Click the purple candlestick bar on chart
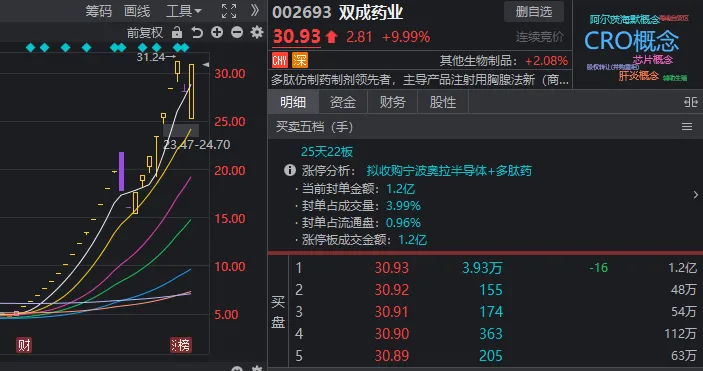 click(x=122, y=171)
